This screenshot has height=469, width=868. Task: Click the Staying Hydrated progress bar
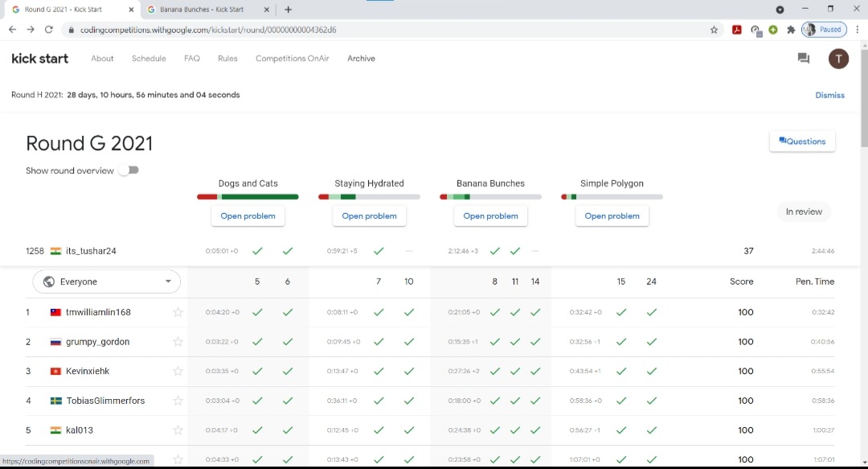click(x=368, y=196)
